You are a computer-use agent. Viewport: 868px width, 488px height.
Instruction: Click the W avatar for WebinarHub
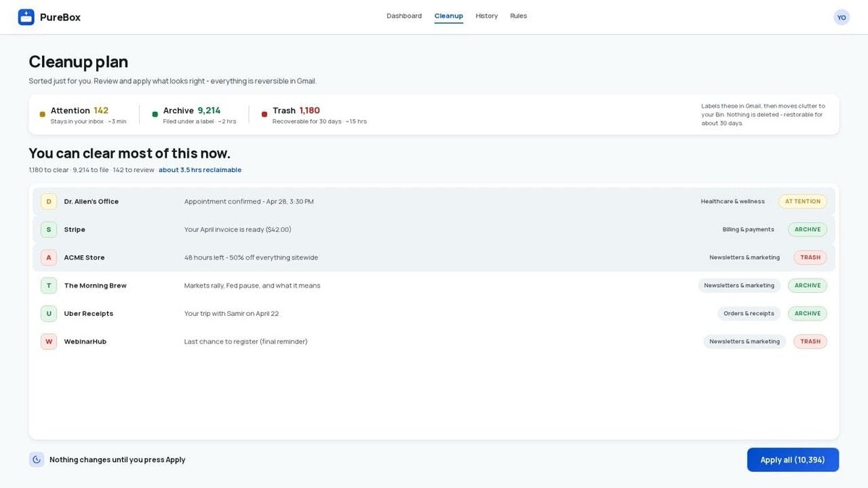(x=48, y=342)
